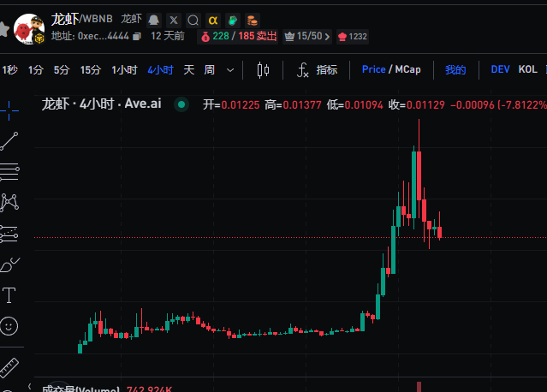Switch chart interval to 15分
The height and width of the screenshot is (392, 547).
(91, 69)
